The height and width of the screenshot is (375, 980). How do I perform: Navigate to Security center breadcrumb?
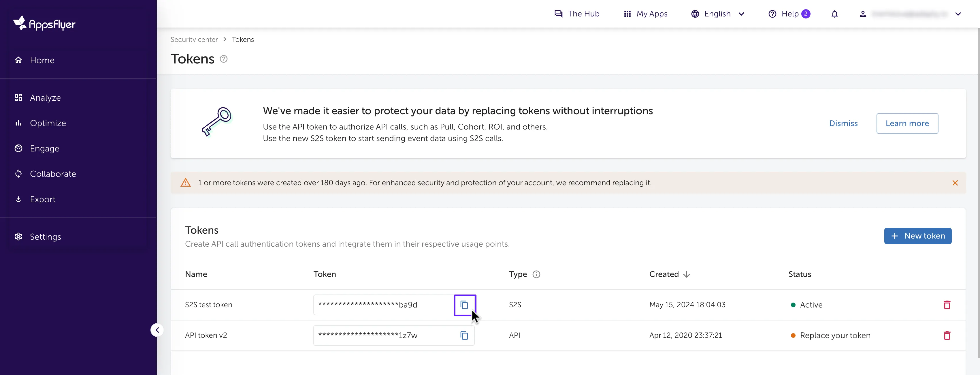[x=194, y=40]
